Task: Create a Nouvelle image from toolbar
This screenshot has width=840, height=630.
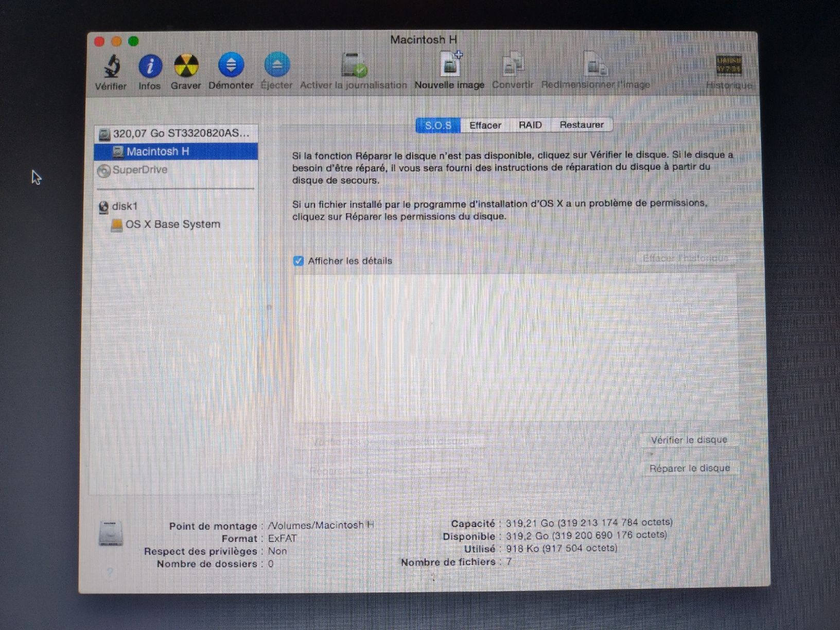Action: point(450,64)
